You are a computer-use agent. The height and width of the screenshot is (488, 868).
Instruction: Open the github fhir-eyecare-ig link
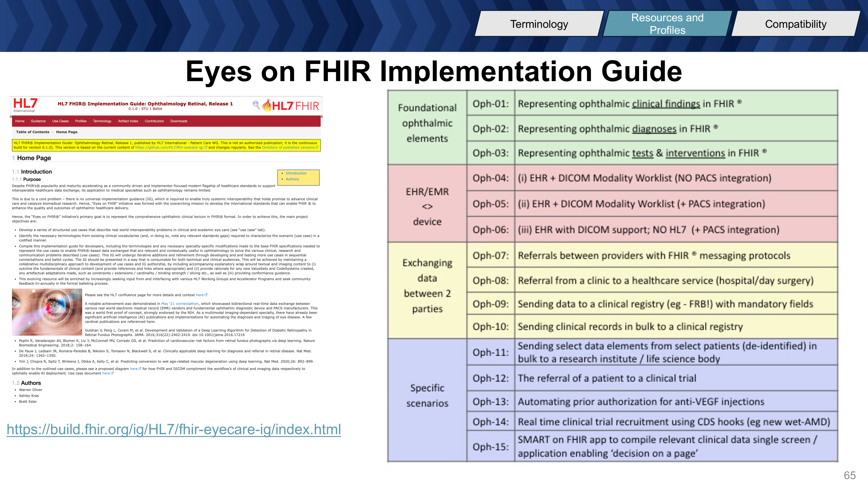pos(171,147)
